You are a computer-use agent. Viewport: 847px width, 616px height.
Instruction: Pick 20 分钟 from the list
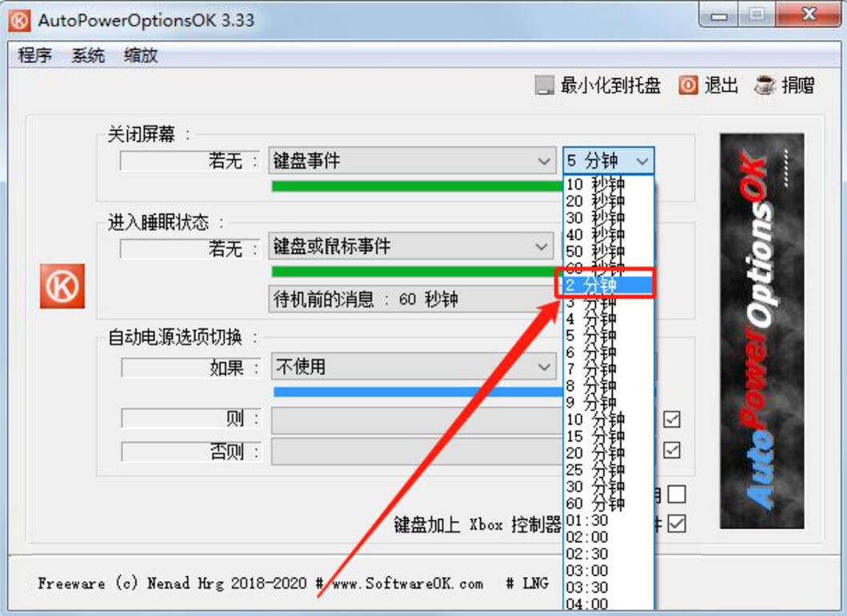tap(608, 453)
